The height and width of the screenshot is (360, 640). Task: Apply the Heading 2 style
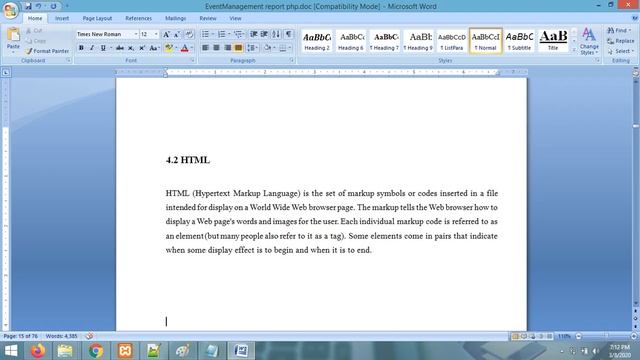pos(317,41)
